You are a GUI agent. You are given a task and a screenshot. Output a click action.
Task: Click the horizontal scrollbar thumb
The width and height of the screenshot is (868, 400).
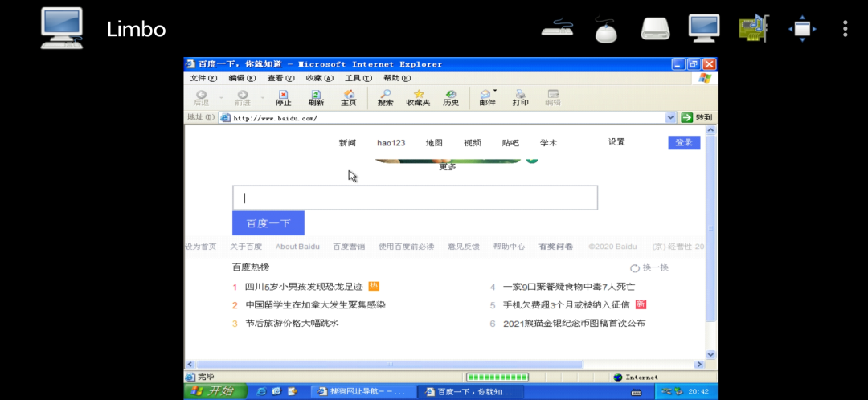coord(390,365)
